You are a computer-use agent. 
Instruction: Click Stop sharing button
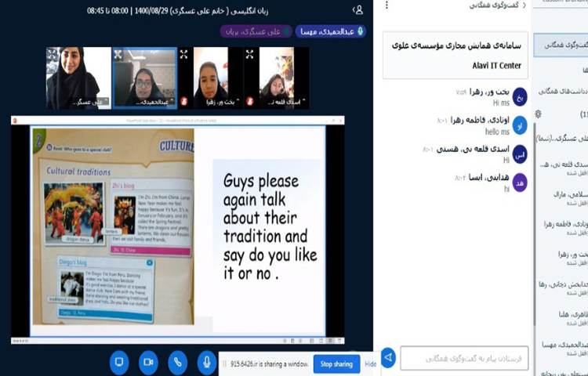(336, 364)
